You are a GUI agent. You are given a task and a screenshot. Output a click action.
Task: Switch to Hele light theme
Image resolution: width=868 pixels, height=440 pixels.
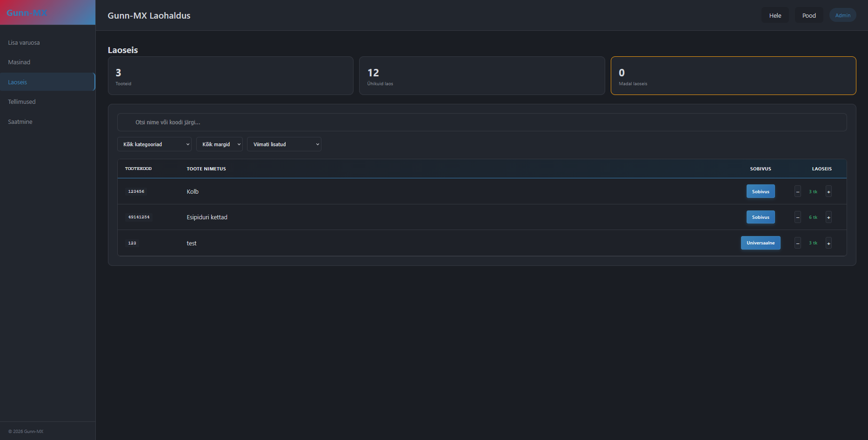(775, 15)
